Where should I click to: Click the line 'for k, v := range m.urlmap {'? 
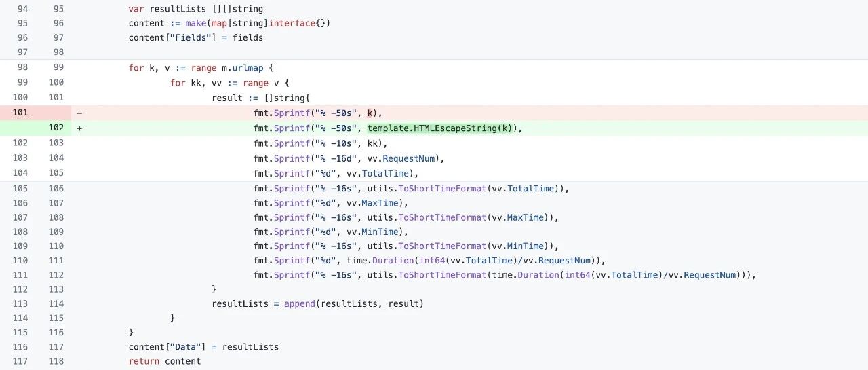pos(201,68)
